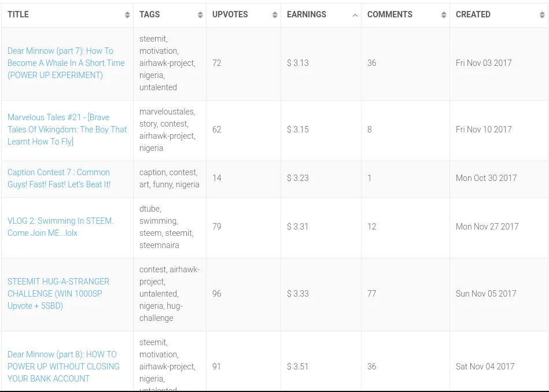Click comments count 1 in Caption Contest row
Screen dimensions: 549x392
(x=370, y=178)
